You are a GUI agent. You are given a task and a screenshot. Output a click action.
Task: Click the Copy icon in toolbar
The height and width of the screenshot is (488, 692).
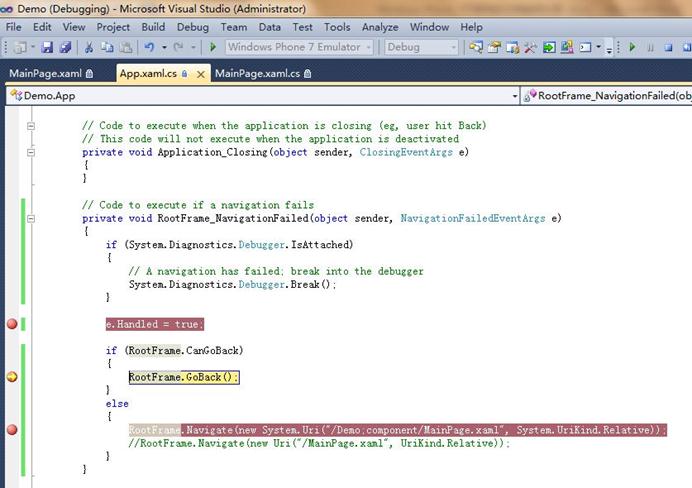106,47
